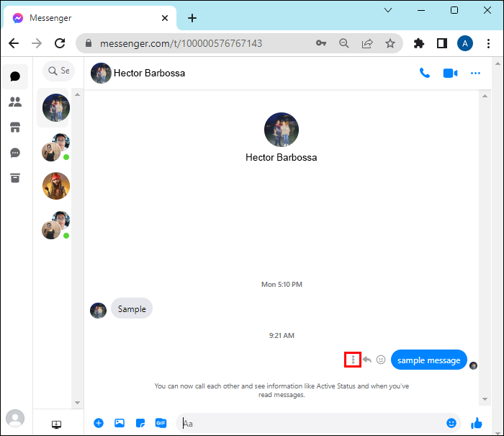Open conversation information three-dot menu
Viewport: 504px width, 436px height.
475,74
